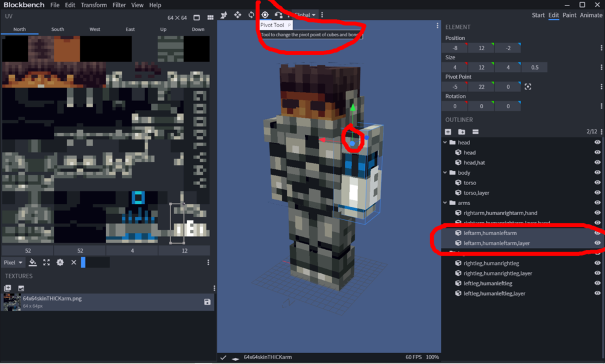Click the create texture icon
The height and width of the screenshot is (364, 605).
coord(7,288)
